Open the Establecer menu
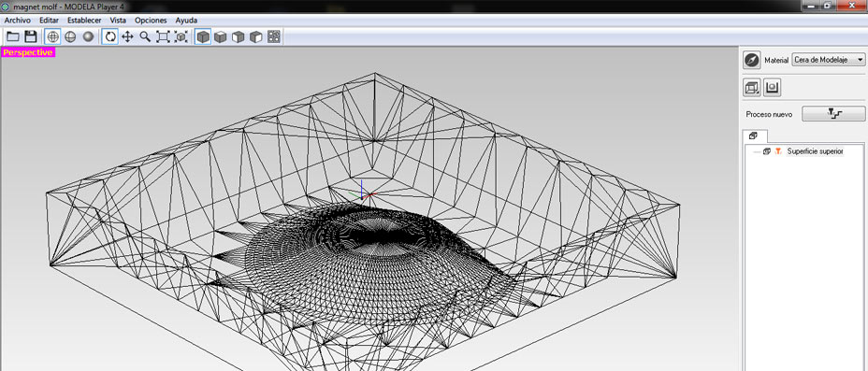 coord(84,20)
